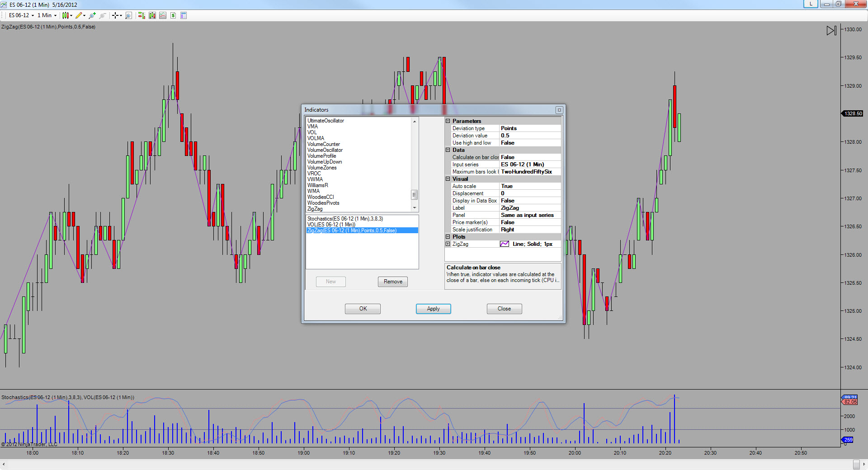Open the chart style candlestick menu

pos(67,15)
